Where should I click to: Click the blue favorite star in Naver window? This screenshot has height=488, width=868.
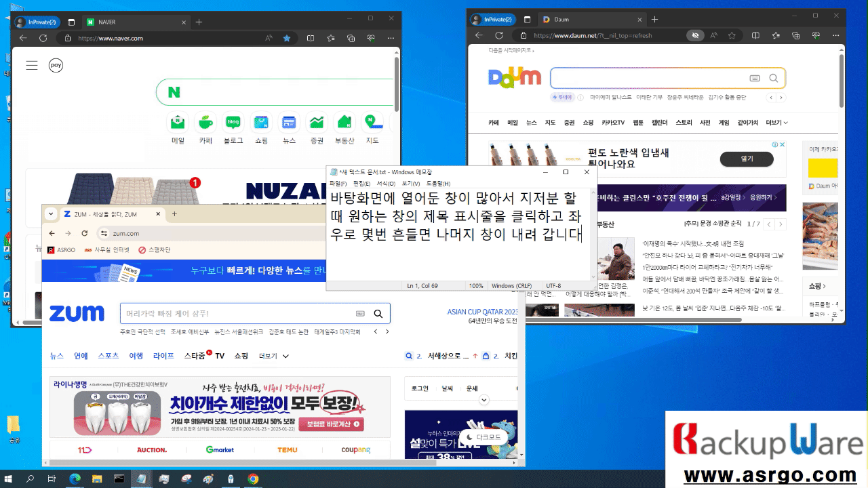tap(287, 39)
